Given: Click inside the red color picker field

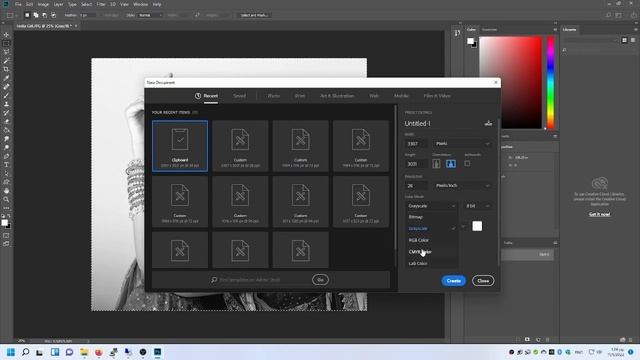Looking at the screenshot, I should pyautogui.click(x=511, y=82).
